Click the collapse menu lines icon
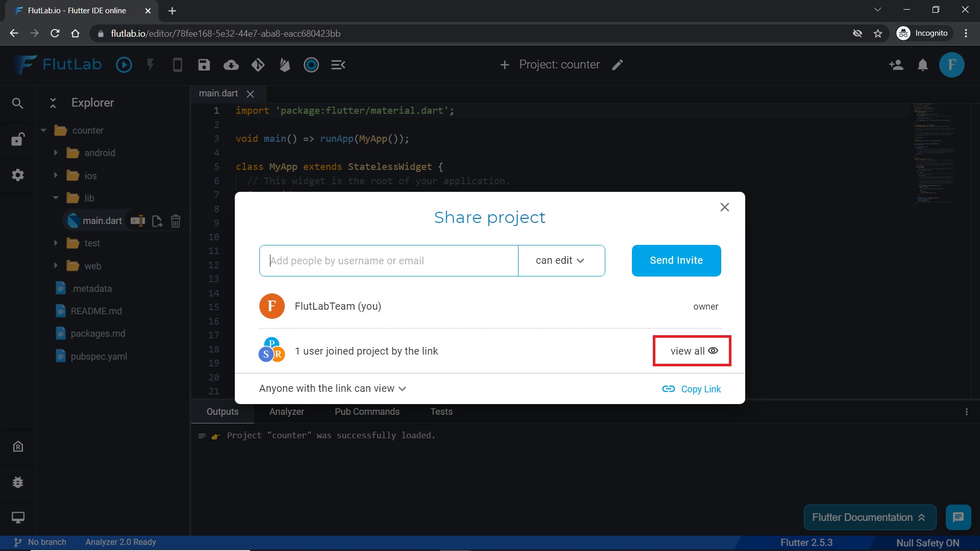The height and width of the screenshot is (551, 980). tap(338, 65)
